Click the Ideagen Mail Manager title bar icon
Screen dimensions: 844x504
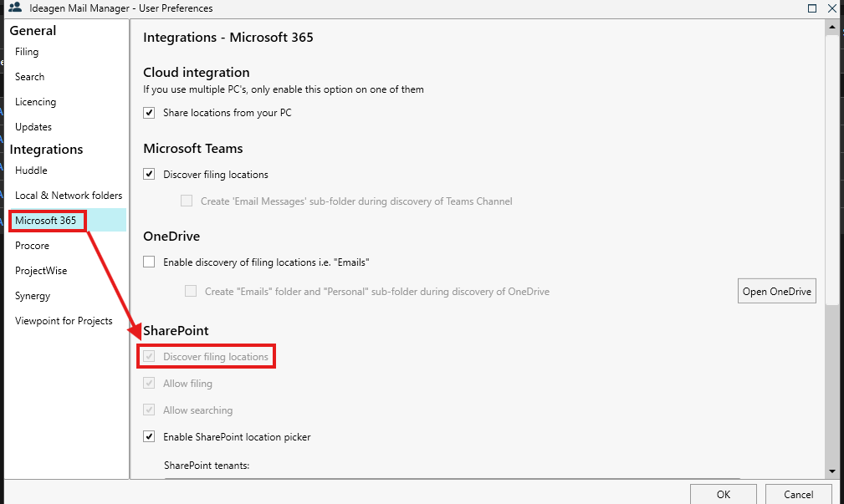pyautogui.click(x=14, y=8)
